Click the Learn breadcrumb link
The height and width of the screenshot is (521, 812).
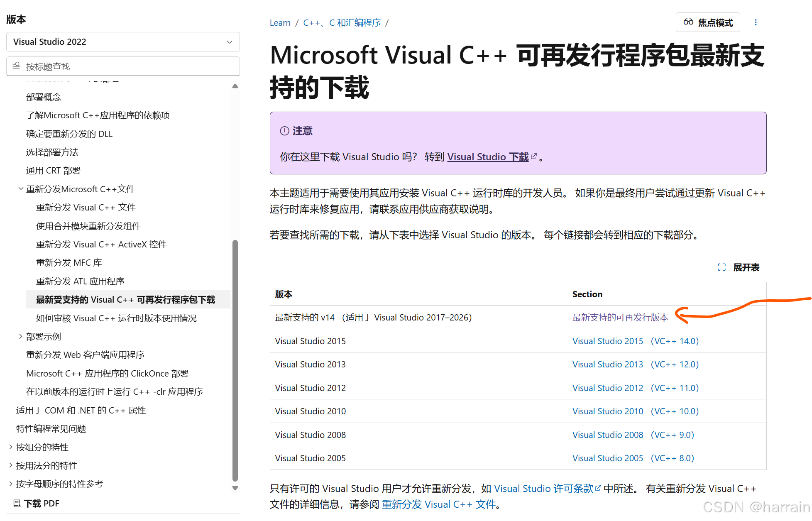click(280, 23)
